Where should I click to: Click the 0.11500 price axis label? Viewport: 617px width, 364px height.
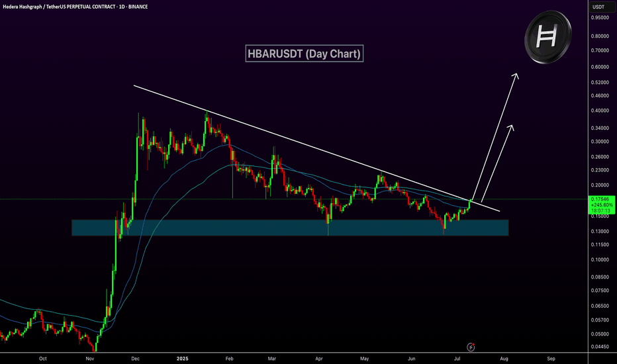[599, 245]
